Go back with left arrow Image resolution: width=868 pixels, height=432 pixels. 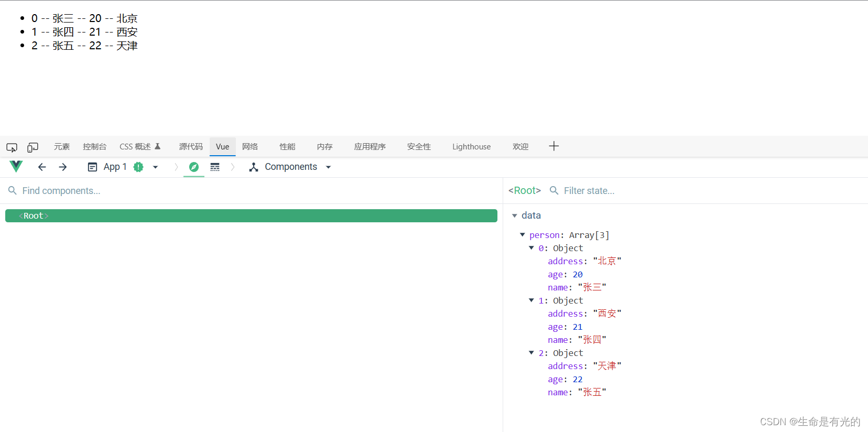[x=42, y=167]
